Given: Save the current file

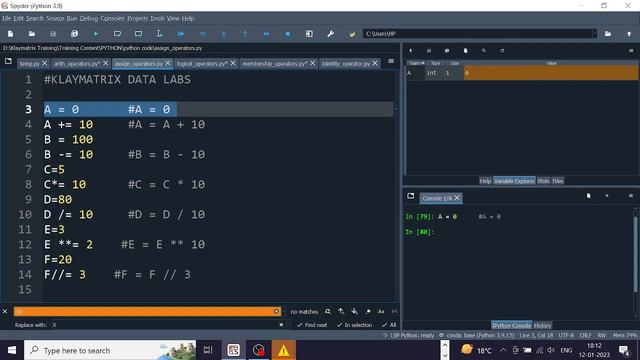Looking at the screenshot, I should (53, 34).
